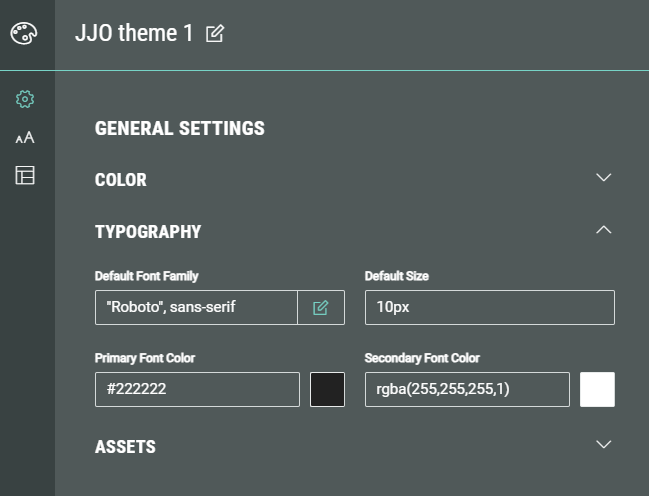The image size is (649, 496).
Task: Click the ASSETS section heading
Action: tap(125, 446)
